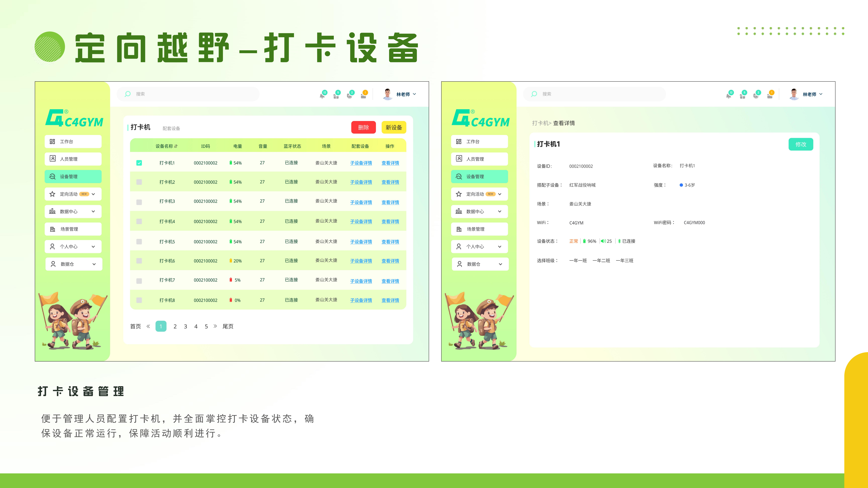Switch to 打卡机 tab
Image resolution: width=868 pixels, height=488 pixels.
140,127
